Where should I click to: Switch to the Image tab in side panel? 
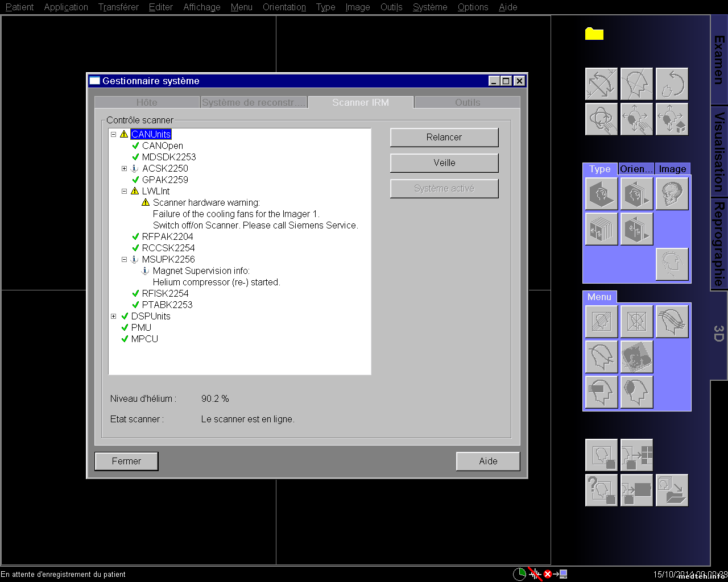(672, 169)
